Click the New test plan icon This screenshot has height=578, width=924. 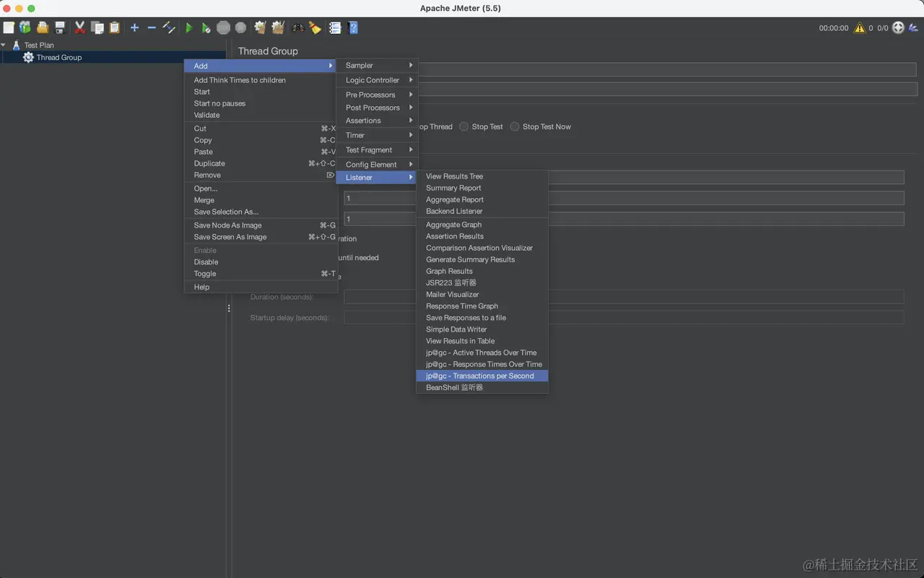pos(9,27)
